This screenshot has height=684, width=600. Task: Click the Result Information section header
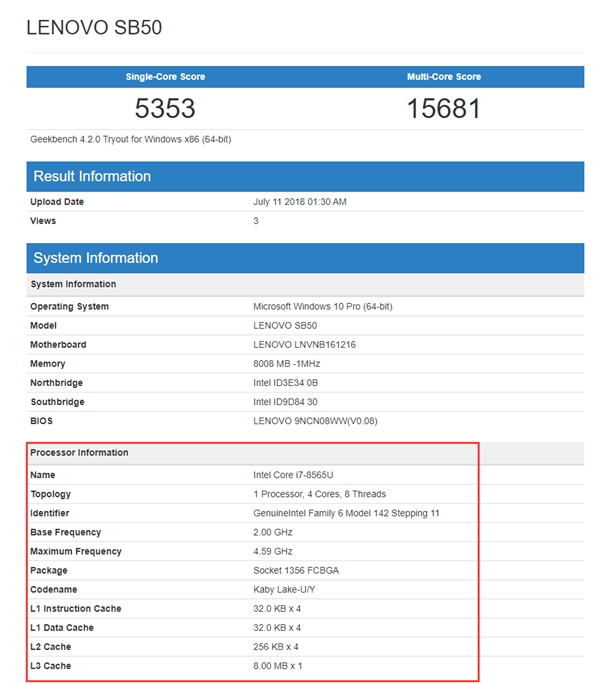pos(305,177)
